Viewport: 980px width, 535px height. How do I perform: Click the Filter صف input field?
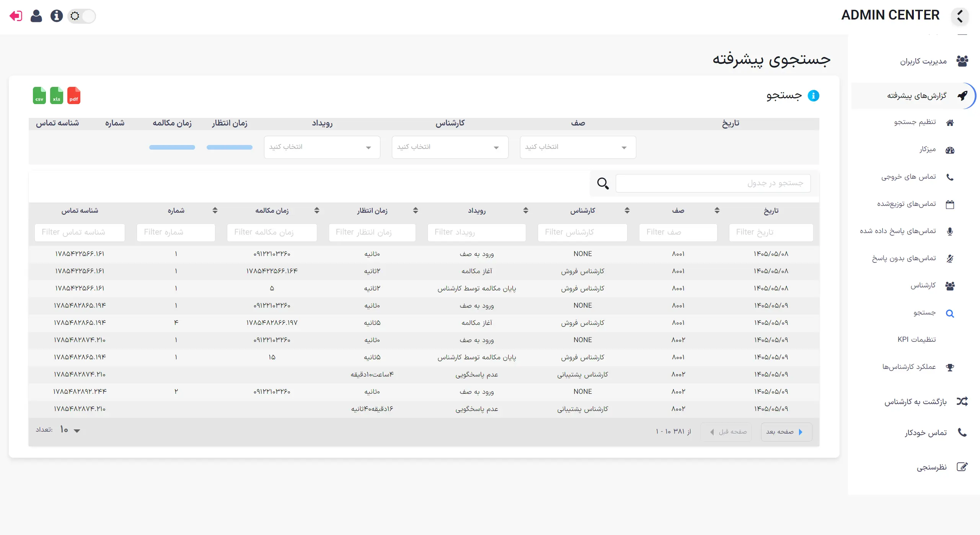coord(678,232)
